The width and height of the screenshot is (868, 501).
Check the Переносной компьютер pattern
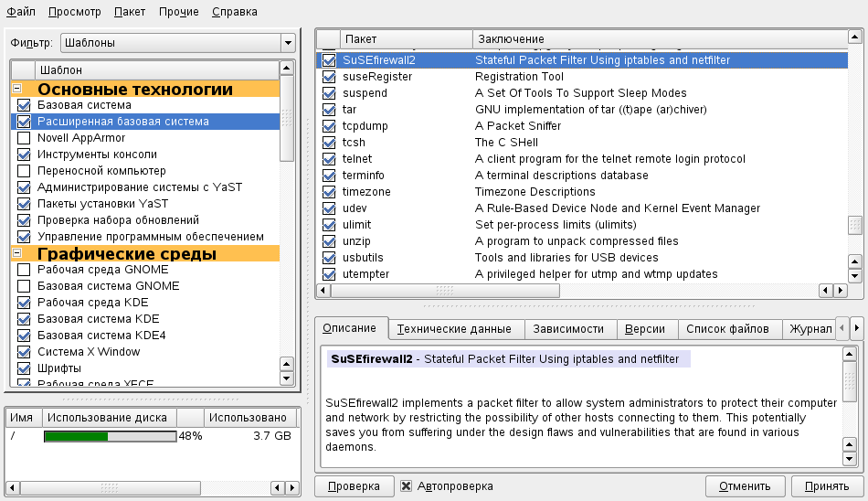pos(24,171)
